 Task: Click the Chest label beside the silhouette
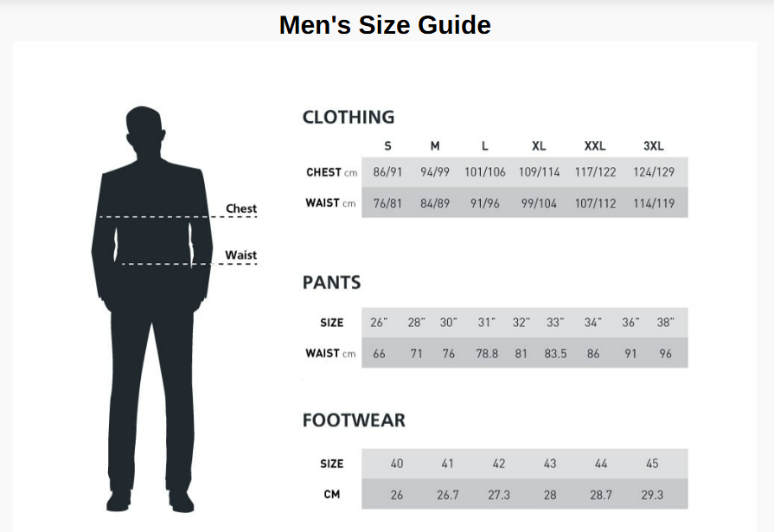[x=241, y=208]
